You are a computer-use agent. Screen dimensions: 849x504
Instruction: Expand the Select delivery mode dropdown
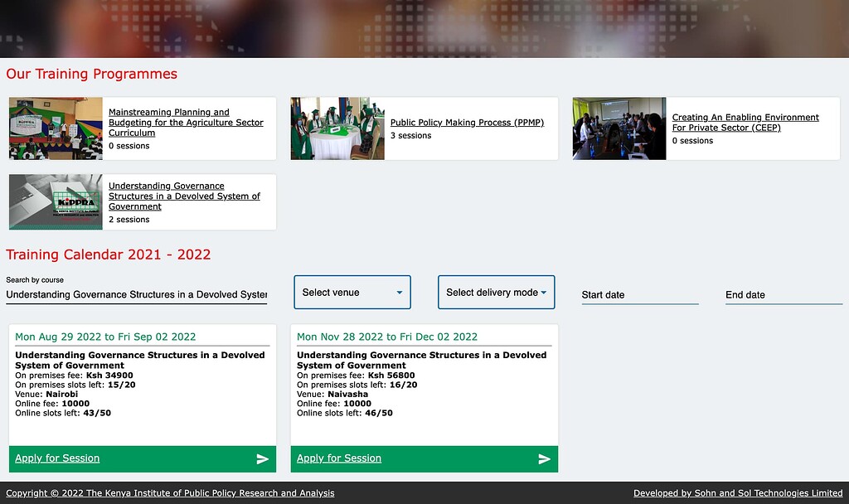(496, 293)
